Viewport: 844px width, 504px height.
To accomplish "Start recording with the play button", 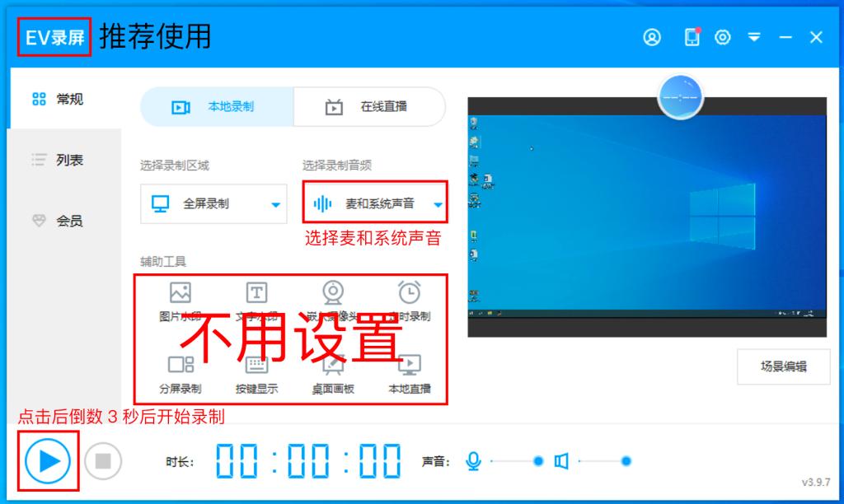I will click(48, 461).
